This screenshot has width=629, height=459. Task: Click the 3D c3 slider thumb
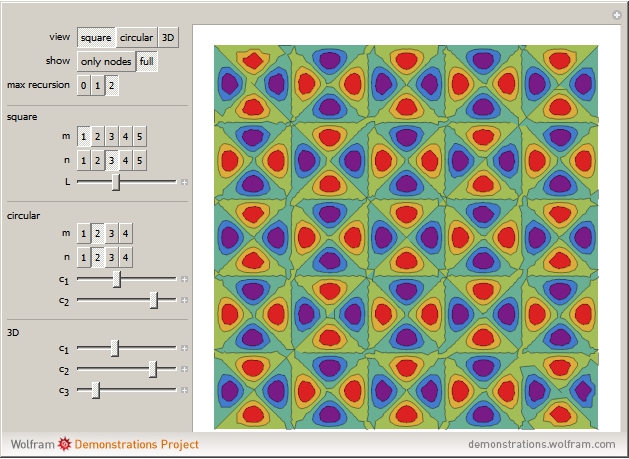pos(96,390)
